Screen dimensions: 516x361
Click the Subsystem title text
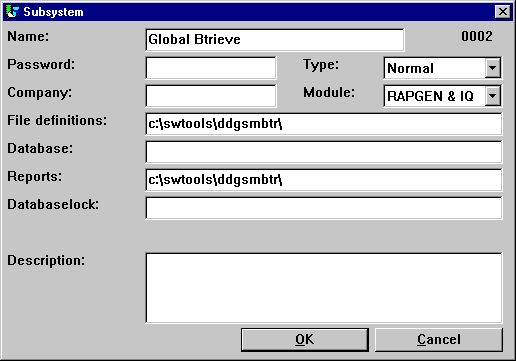[x=53, y=12]
